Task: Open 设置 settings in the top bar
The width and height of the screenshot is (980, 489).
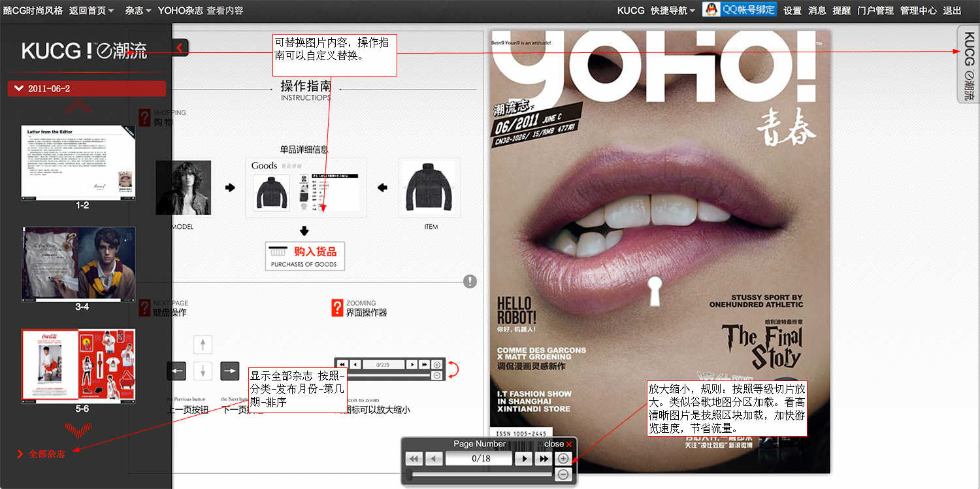Action: point(792,10)
